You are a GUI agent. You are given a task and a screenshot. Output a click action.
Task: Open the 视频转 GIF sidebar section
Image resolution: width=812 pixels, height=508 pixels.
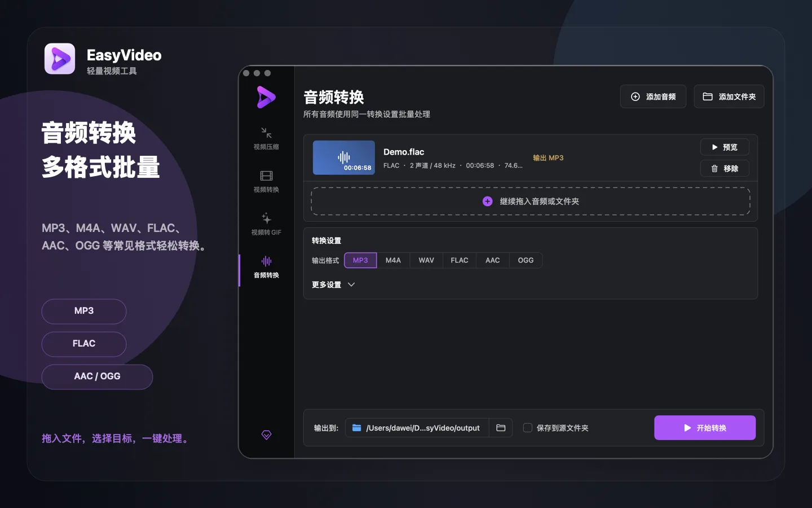tap(266, 224)
